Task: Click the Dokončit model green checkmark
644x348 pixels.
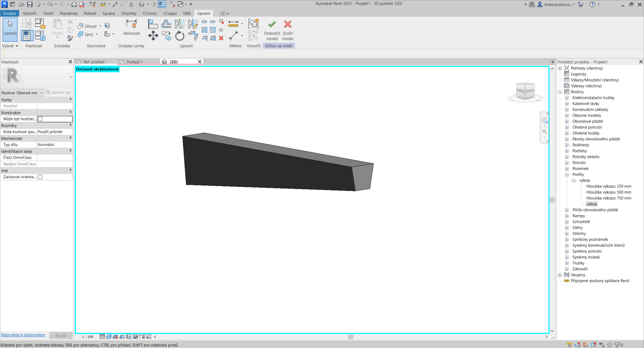Action: (272, 24)
